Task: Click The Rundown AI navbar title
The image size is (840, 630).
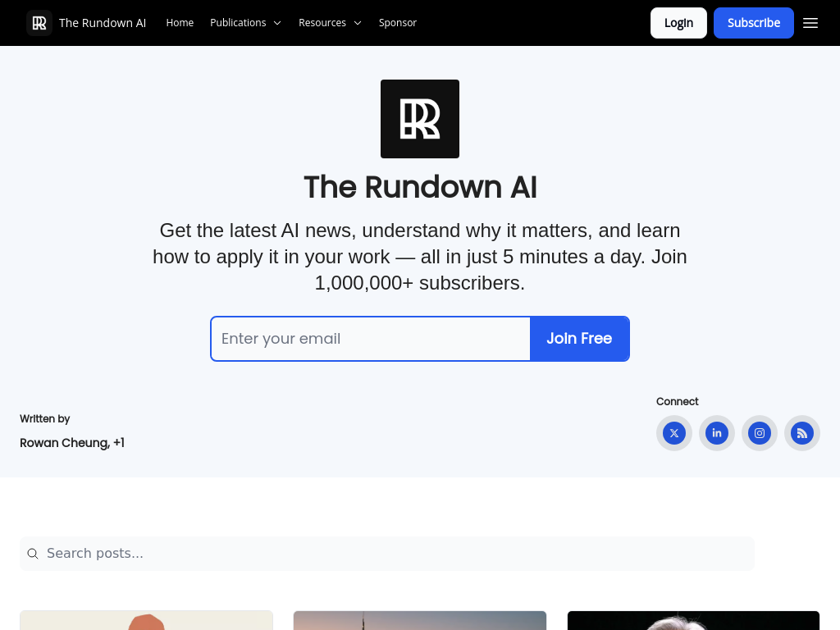Action: point(103,23)
